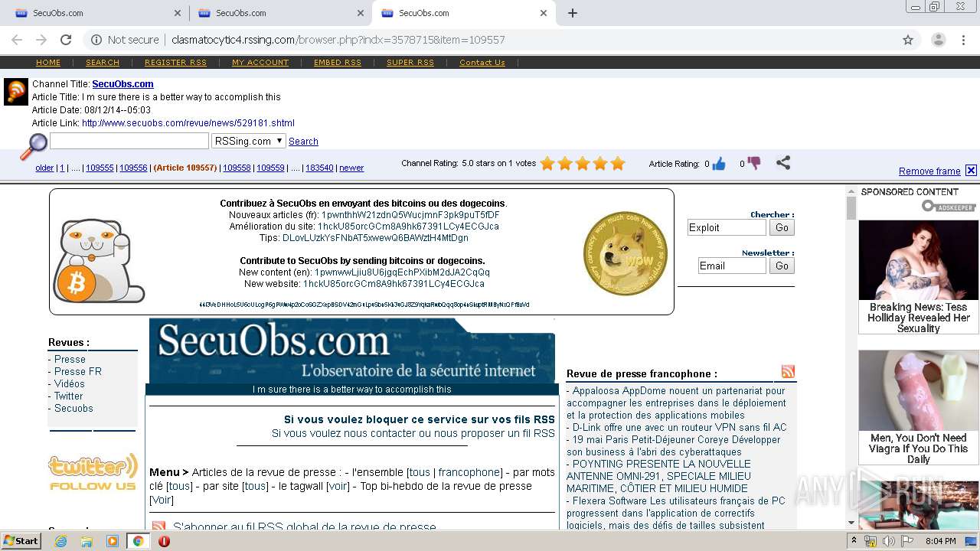
Task: Open article 109558 link
Action: point(237,168)
